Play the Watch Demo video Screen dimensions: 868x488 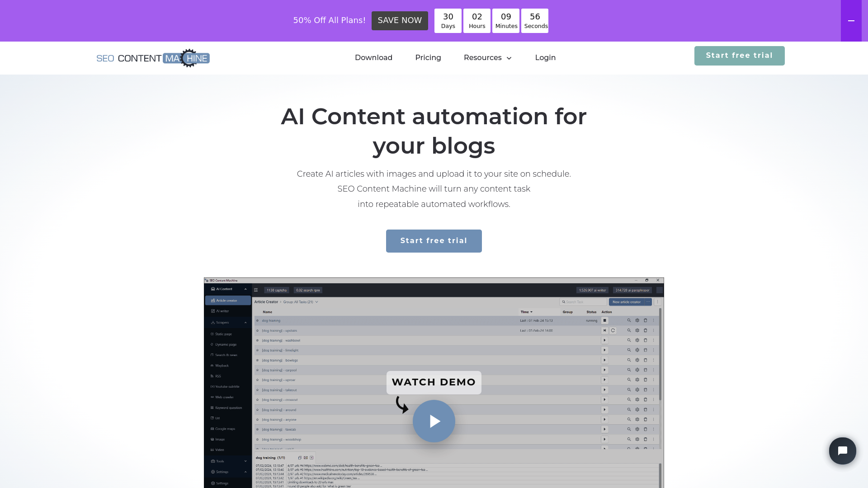point(434,421)
